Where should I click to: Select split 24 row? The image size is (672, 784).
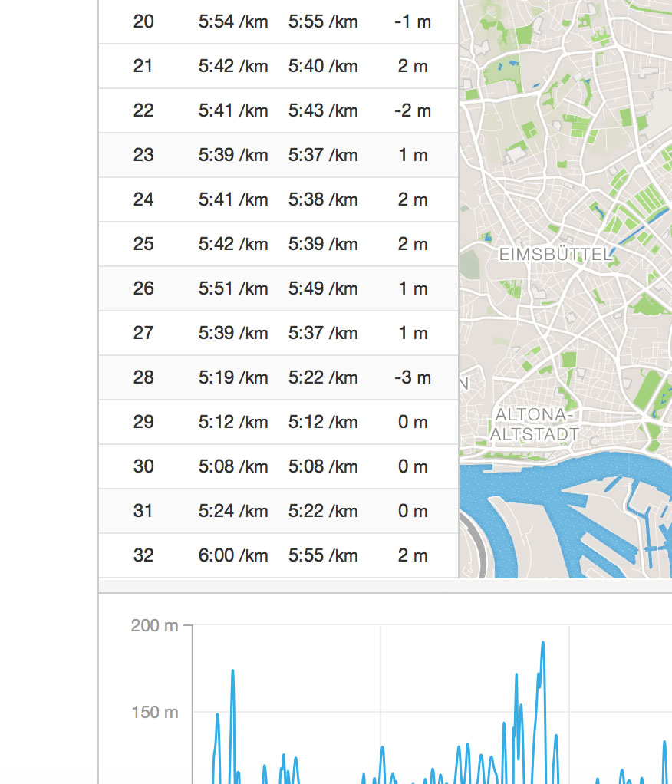[278, 199]
